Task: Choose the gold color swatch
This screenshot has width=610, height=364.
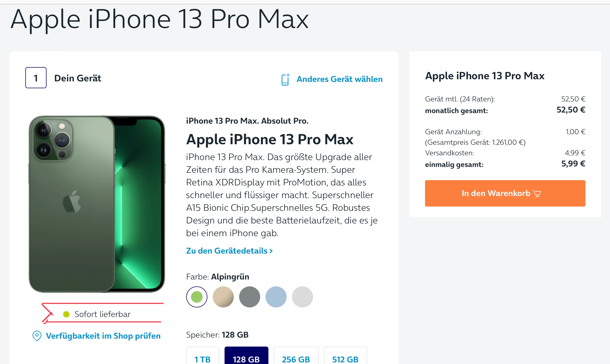Action: (x=223, y=297)
